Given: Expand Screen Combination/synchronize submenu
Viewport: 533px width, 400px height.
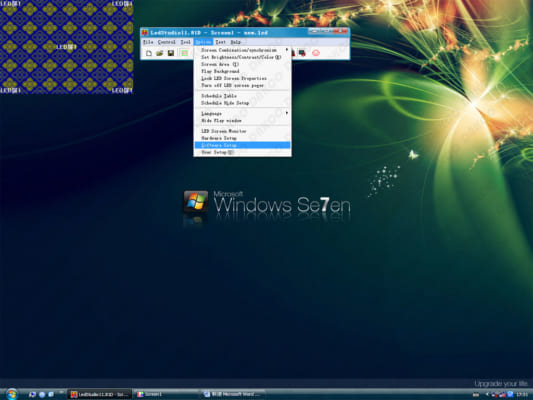Looking at the screenshot, I should point(242,50).
